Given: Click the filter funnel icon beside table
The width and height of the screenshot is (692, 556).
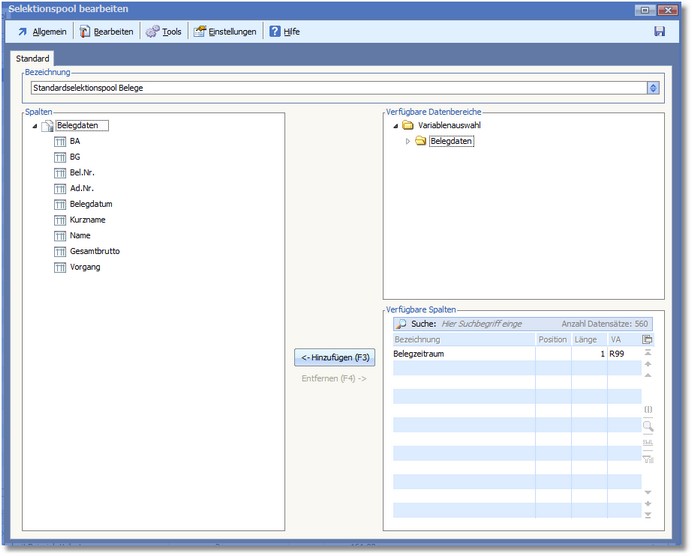Looking at the screenshot, I should coord(648,459).
